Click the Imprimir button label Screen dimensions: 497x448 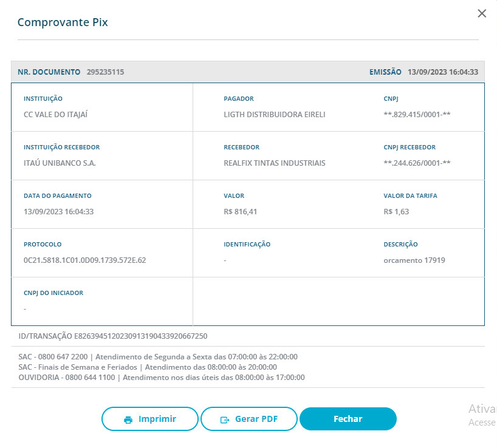click(157, 419)
